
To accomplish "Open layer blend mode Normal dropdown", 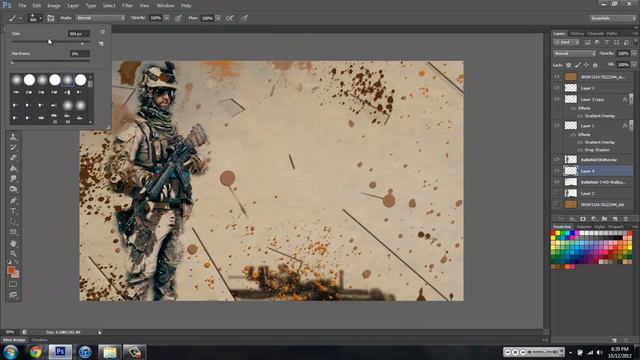I will pos(574,53).
